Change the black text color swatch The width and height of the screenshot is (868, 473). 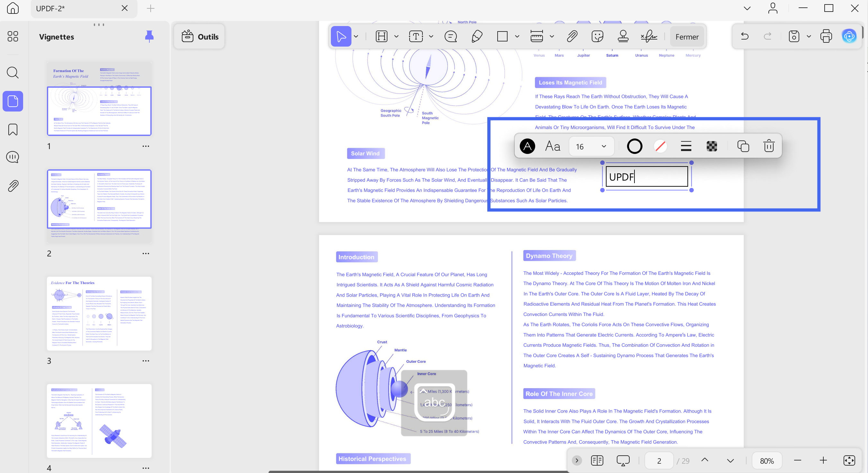(x=527, y=146)
